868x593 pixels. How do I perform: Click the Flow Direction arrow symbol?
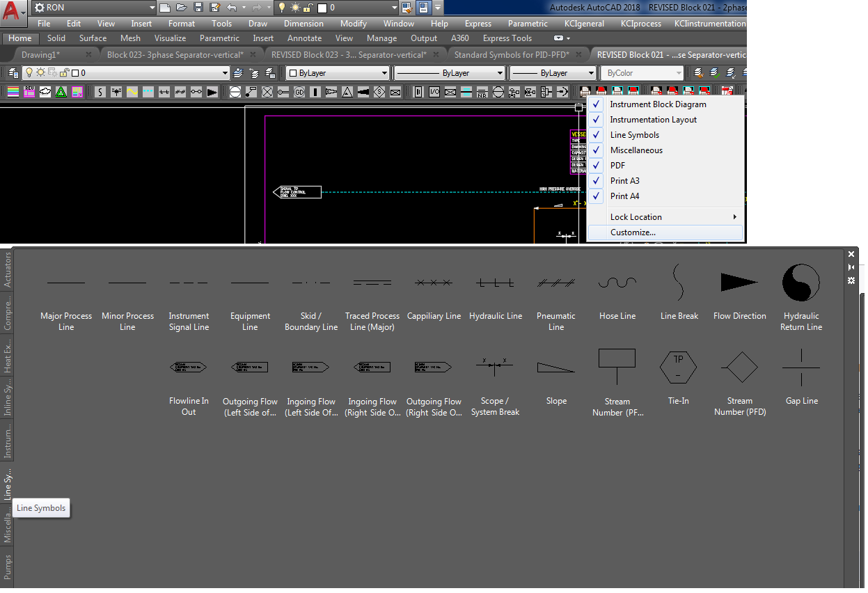click(x=739, y=283)
